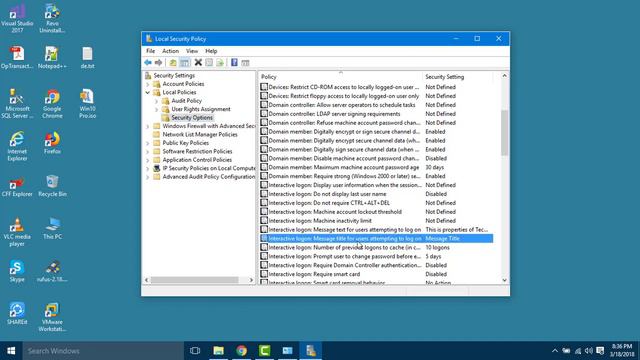Select the rufus desktop icon

(x=52, y=271)
